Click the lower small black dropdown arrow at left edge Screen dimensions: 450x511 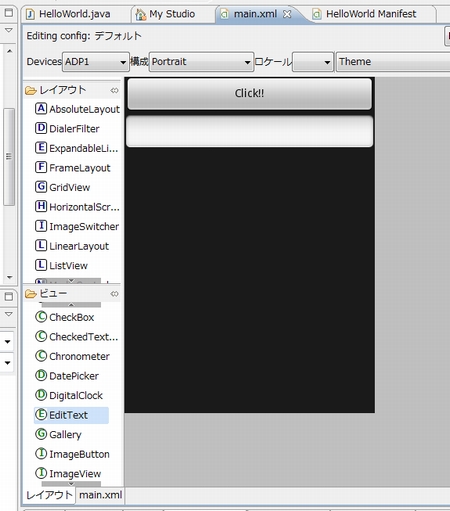pyautogui.click(x=7, y=363)
